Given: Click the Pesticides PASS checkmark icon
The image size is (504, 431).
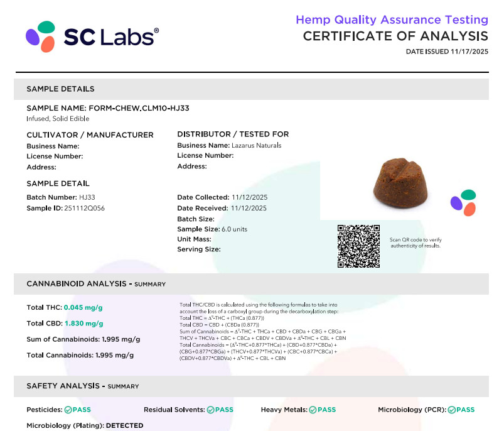Looking at the screenshot, I should 68,410.
